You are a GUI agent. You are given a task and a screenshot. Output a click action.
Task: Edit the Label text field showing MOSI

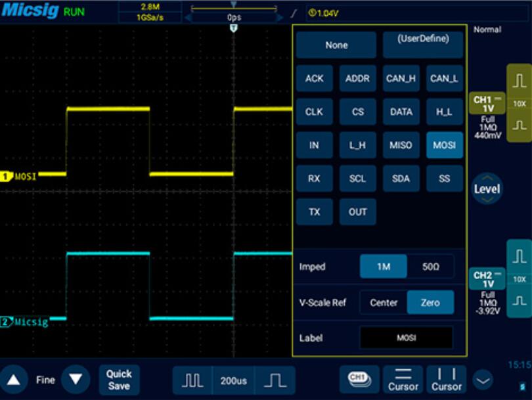(406, 338)
